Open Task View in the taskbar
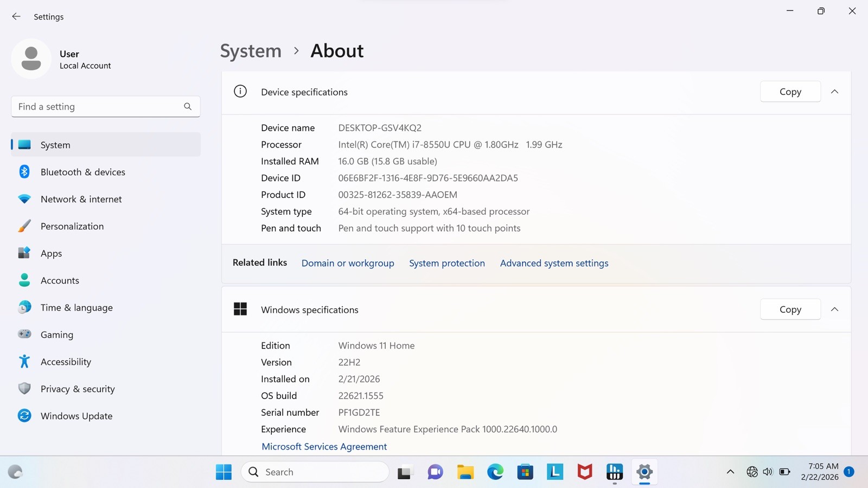This screenshot has height=488, width=868. (x=405, y=472)
